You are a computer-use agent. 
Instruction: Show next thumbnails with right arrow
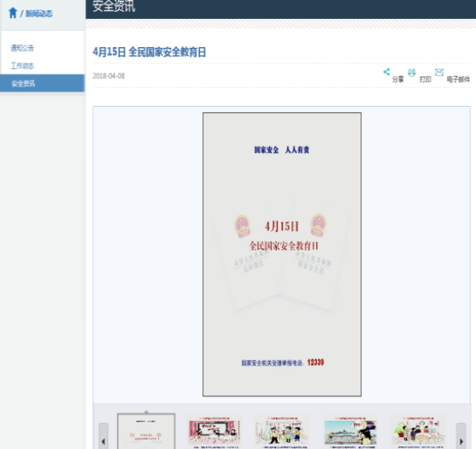[461, 436]
